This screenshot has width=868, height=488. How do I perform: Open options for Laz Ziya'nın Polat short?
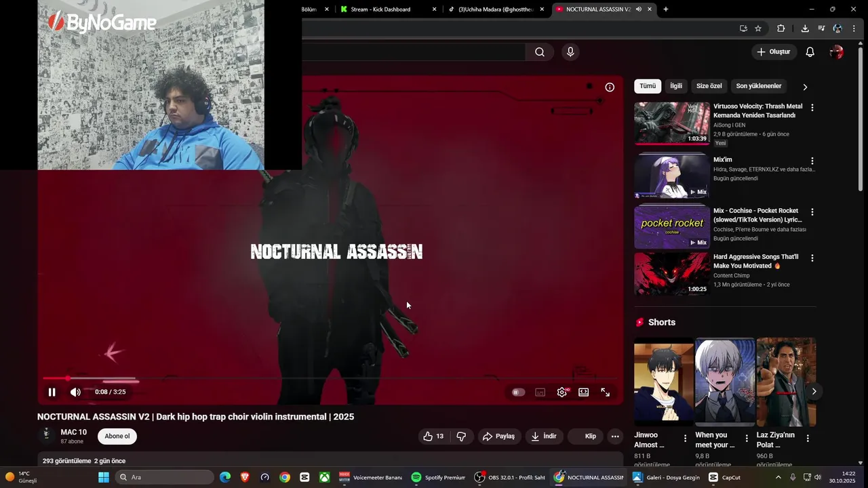pos(807,439)
